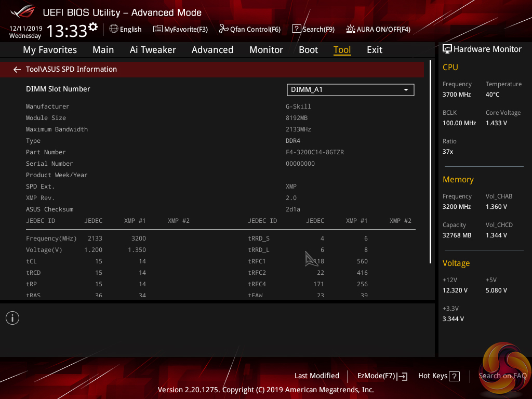Click Search on FAQ link

pos(502,376)
